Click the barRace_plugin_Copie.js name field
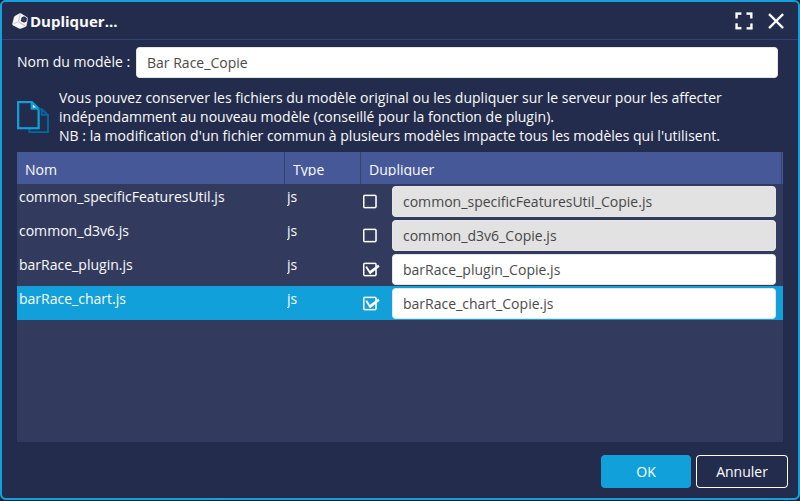Image resolution: width=800 pixels, height=501 pixels. 583,270
